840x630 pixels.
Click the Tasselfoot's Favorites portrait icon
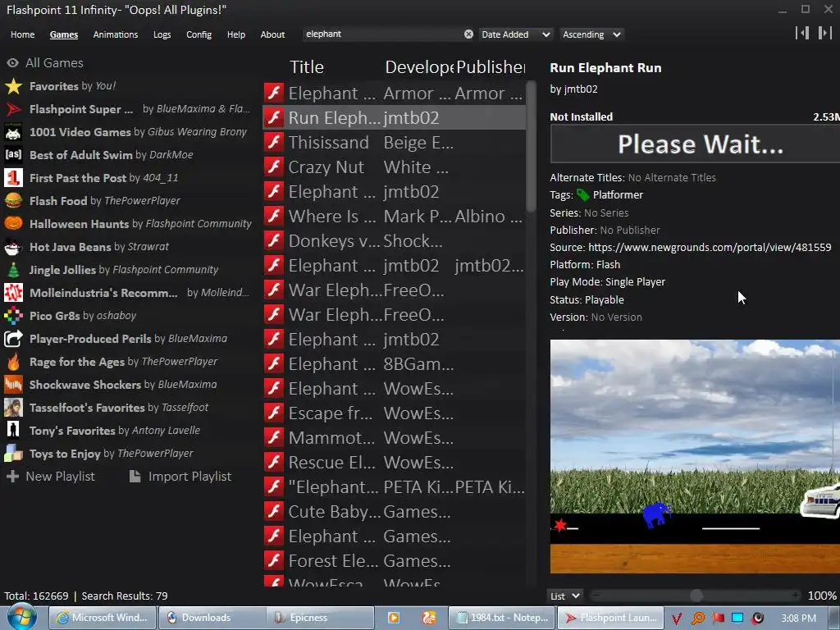click(x=13, y=408)
